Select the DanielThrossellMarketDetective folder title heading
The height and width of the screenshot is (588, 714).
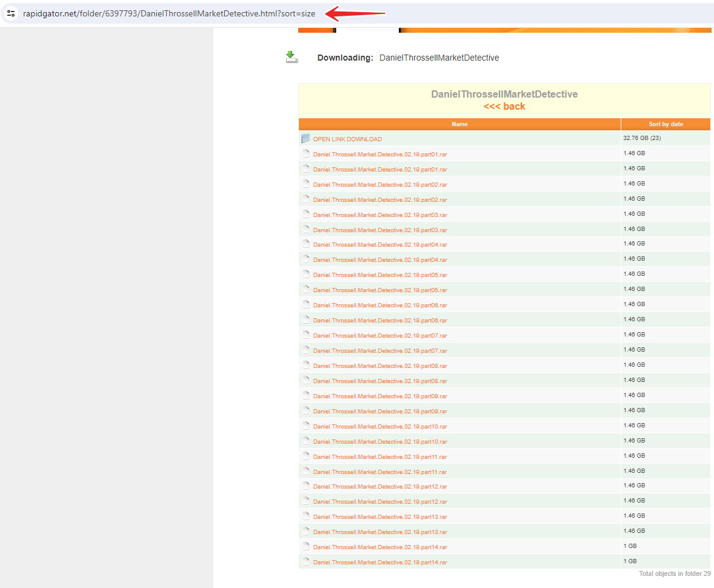(x=504, y=95)
